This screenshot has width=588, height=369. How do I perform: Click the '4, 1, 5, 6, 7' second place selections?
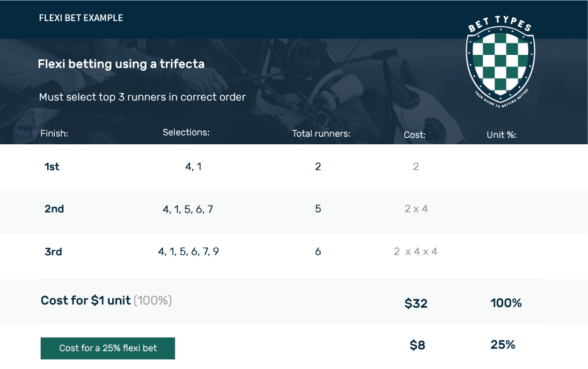pyautogui.click(x=188, y=209)
